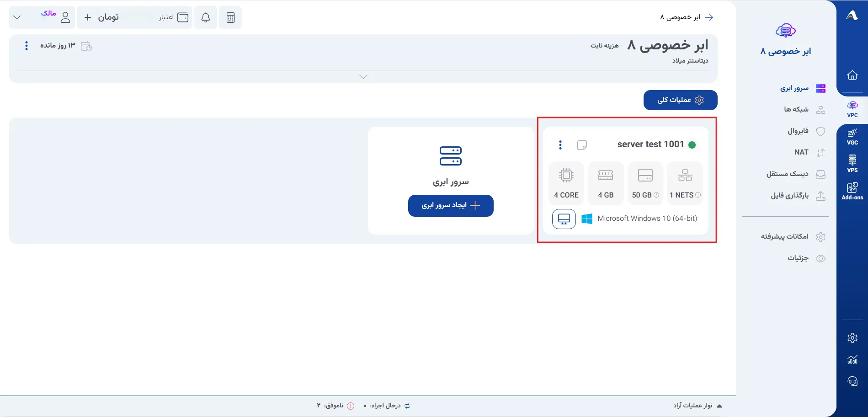Go back using the breadcrumb arrow

click(x=709, y=17)
